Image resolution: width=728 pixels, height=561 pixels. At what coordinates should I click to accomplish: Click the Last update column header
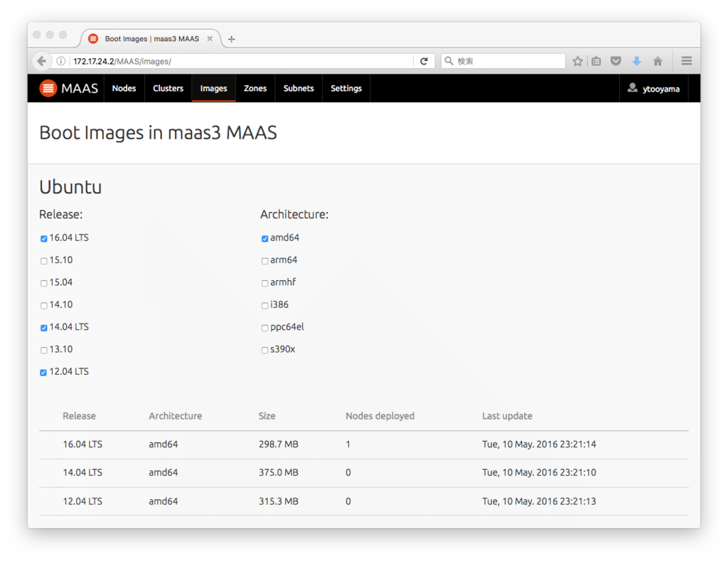point(507,416)
